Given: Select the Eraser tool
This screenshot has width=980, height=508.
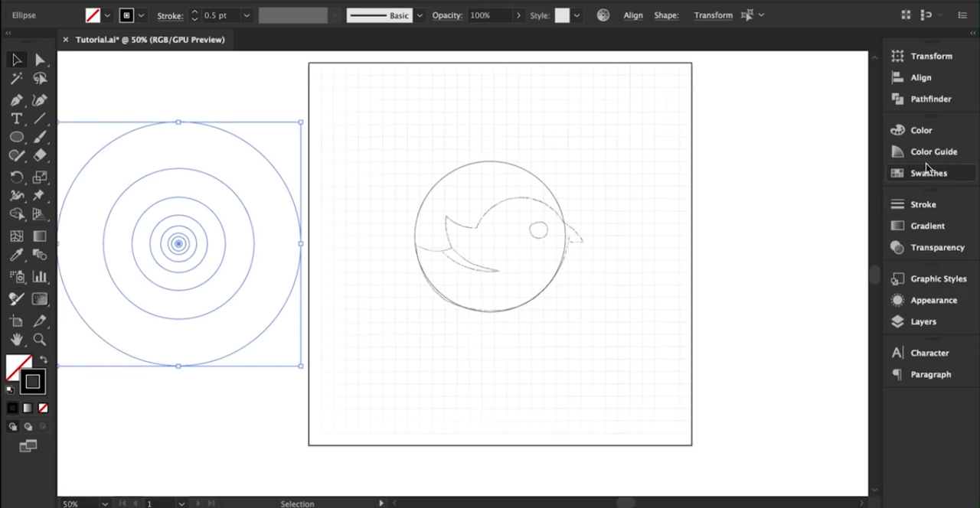Looking at the screenshot, I should [x=40, y=155].
